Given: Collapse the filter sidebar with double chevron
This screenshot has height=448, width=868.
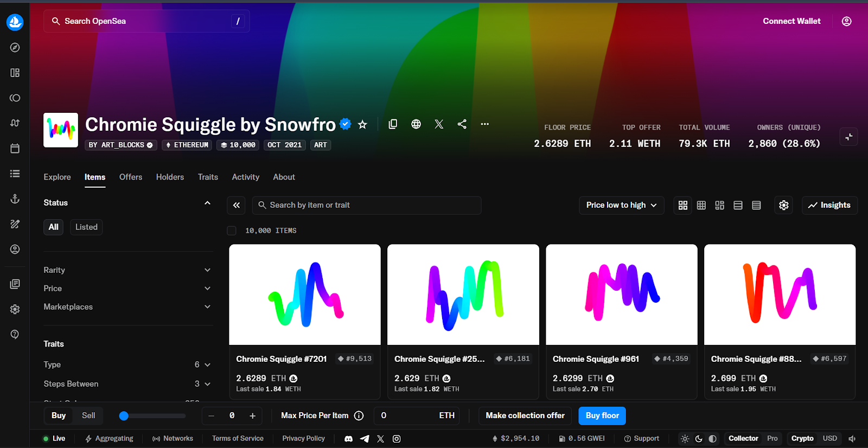Looking at the screenshot, I should [237, 205].
